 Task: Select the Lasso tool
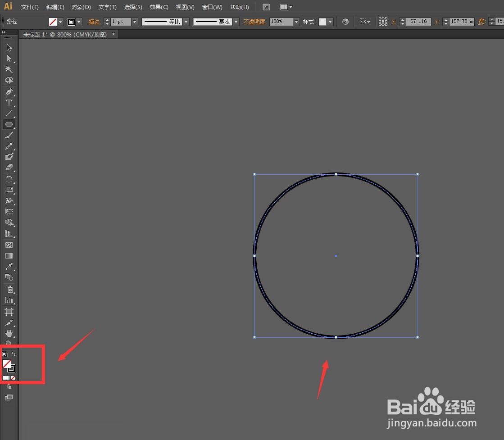coord(9,80)
